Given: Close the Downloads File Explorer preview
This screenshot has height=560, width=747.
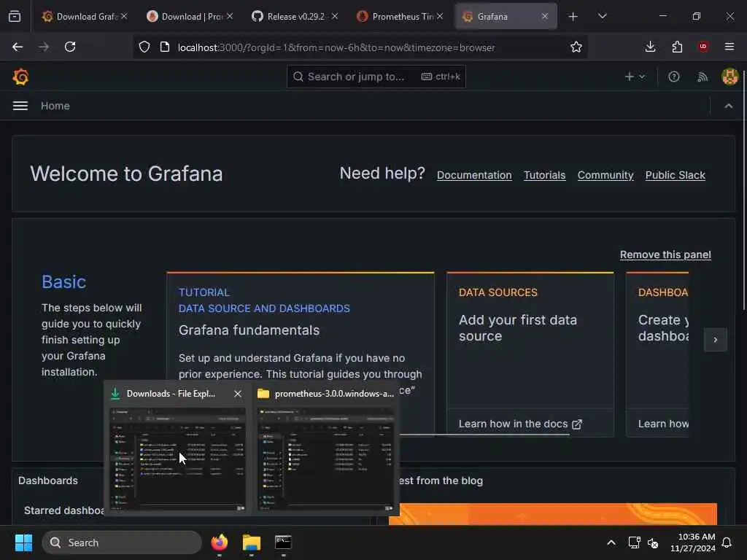Looking at the screenshot, I should pyautogui.click(x=238, y=394).
